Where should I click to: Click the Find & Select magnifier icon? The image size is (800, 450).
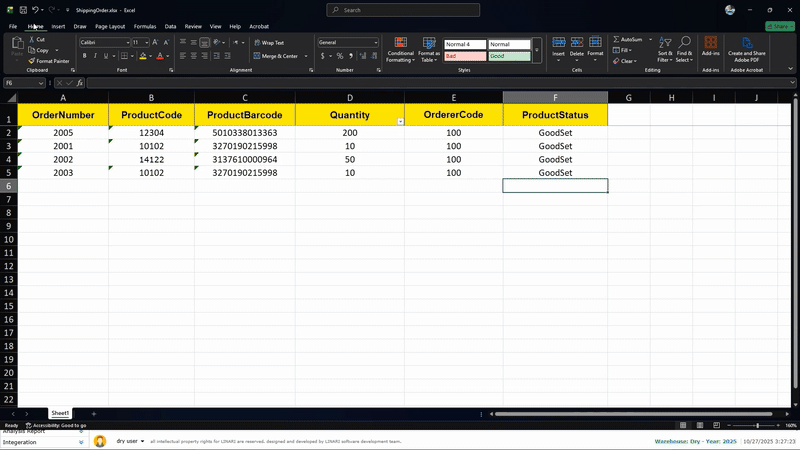click(685, 49)
